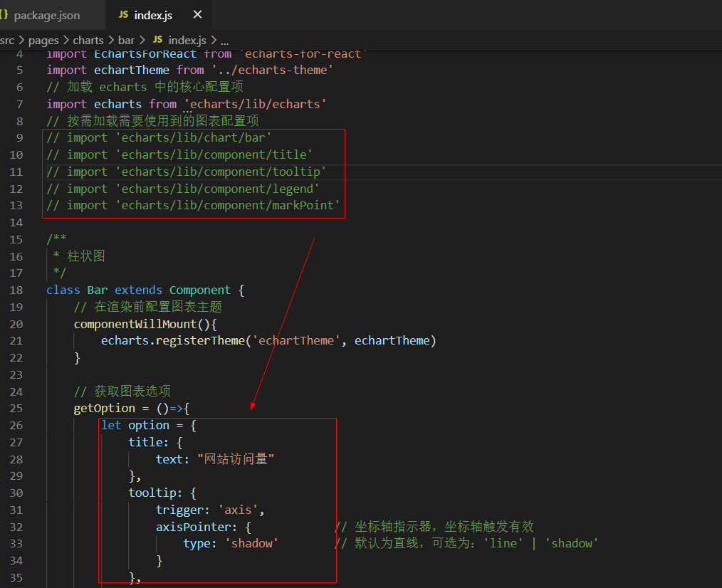722x588 pixels.
Task: Click the '../echarts-theme' import path string
Action: point(273,70)
